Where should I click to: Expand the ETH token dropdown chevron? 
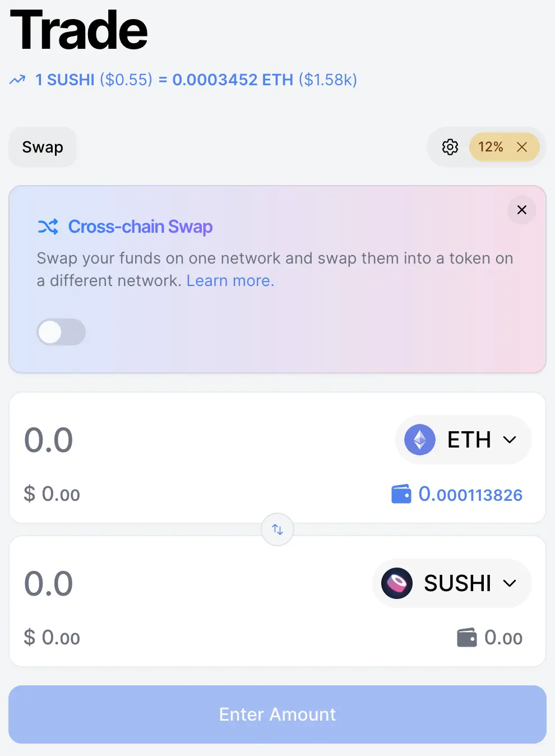point(510,440)
